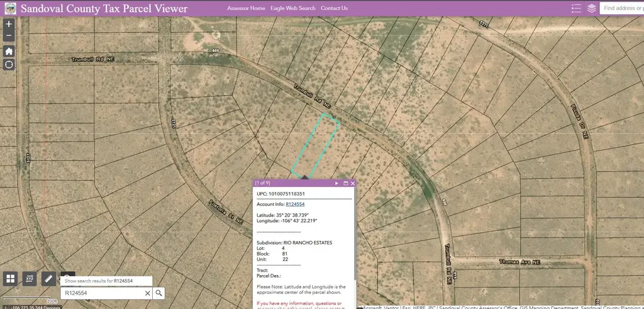Clear the R124554 search text with X
The height and width of the screenshot is (309, 644).
coord(147,293)
